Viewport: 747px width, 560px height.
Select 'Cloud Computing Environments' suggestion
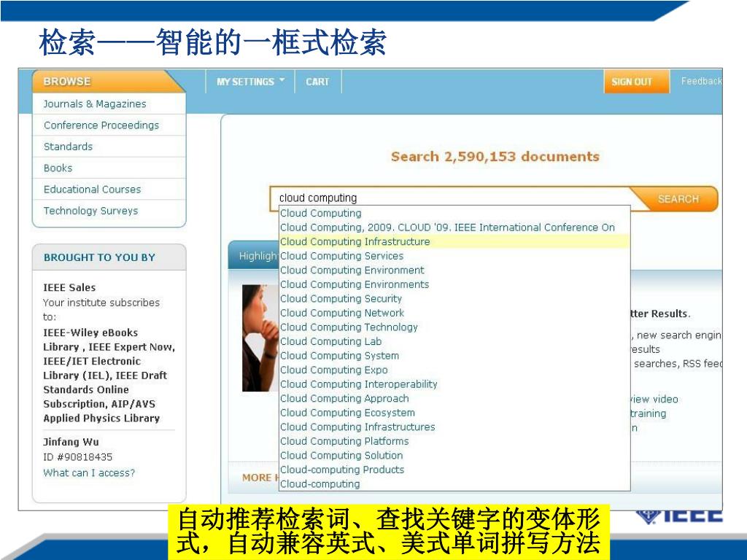(x=454, y=285)
